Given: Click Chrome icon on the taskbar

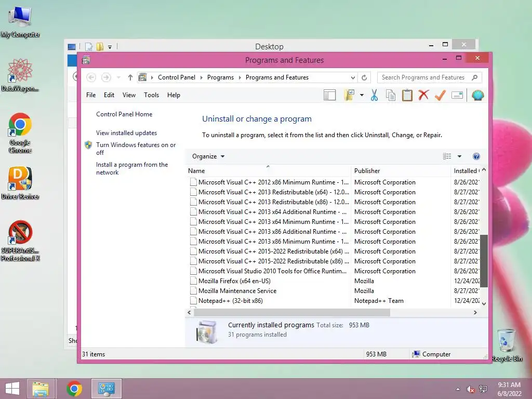Looking at the screenshot, I should click(x=74, y=389).
